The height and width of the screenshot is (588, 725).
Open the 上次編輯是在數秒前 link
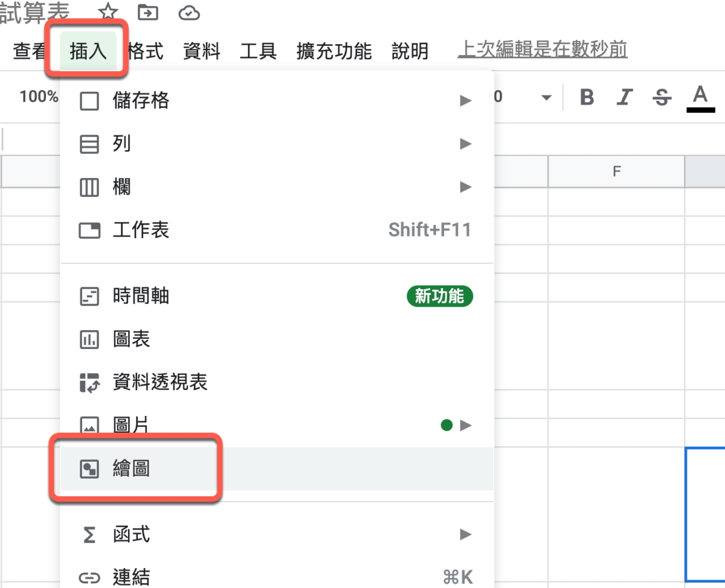point(543,50)
